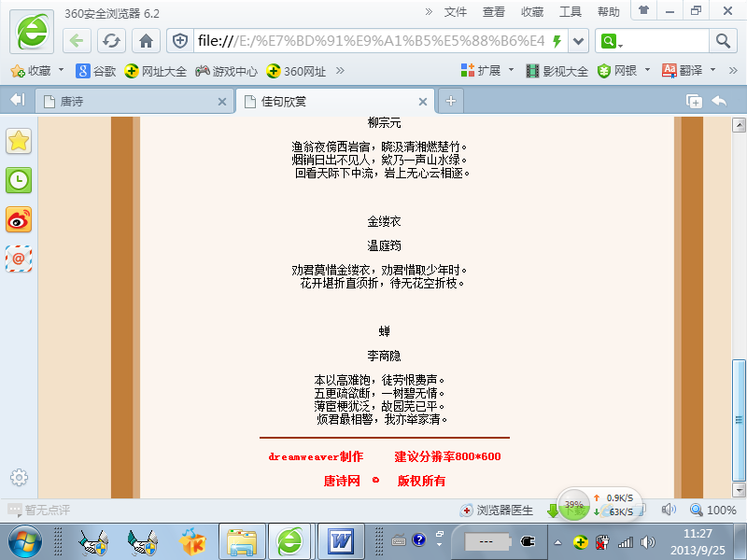This screenshot has height=560, width=747.
Task: Click the search magnifier button
Action: [x=723, y=41]
